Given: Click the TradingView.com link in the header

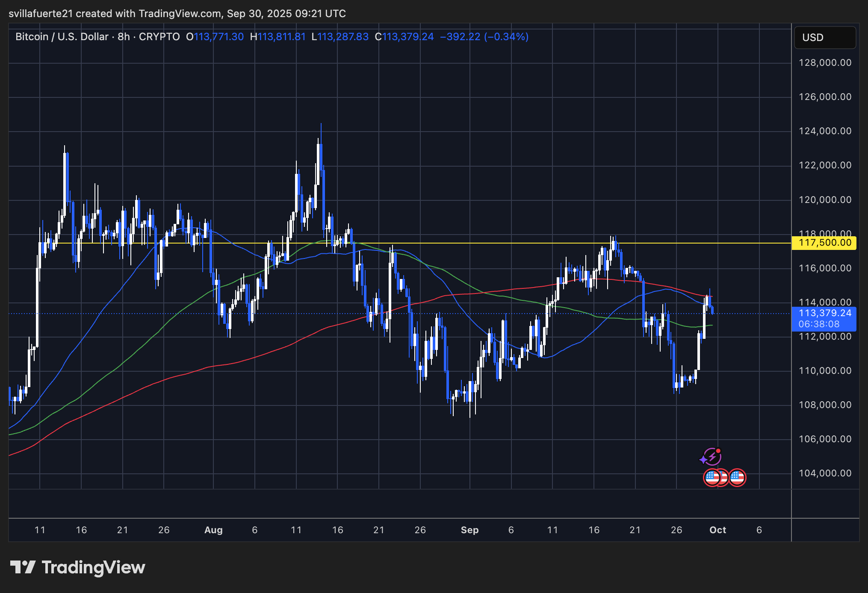Looking at the screenshot, I should pos(177,13).
